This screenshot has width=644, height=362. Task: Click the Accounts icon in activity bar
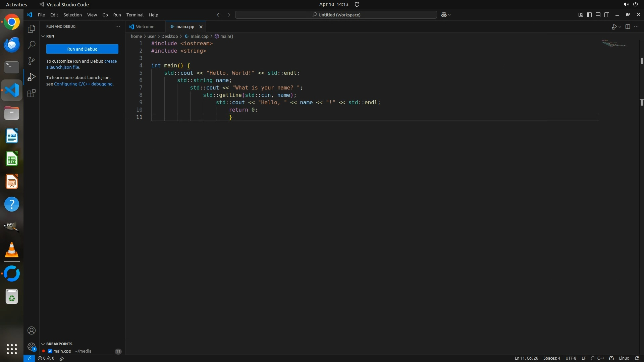coord(32,330)
